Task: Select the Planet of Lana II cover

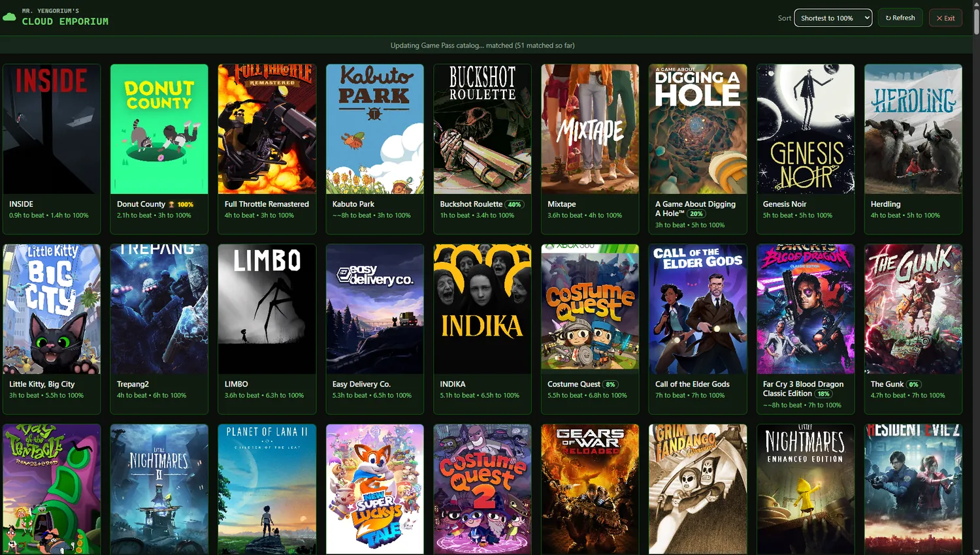Action: [x=267, y=489]
